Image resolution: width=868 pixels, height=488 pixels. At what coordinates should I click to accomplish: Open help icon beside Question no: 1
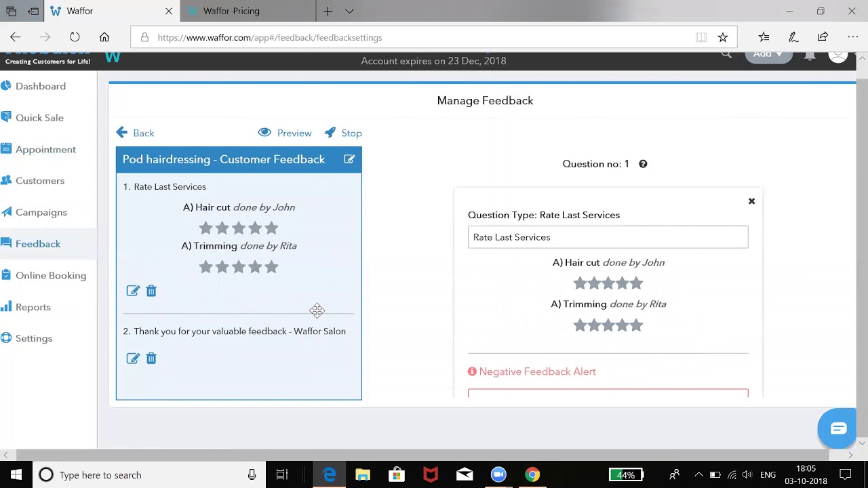pos(643,164)
